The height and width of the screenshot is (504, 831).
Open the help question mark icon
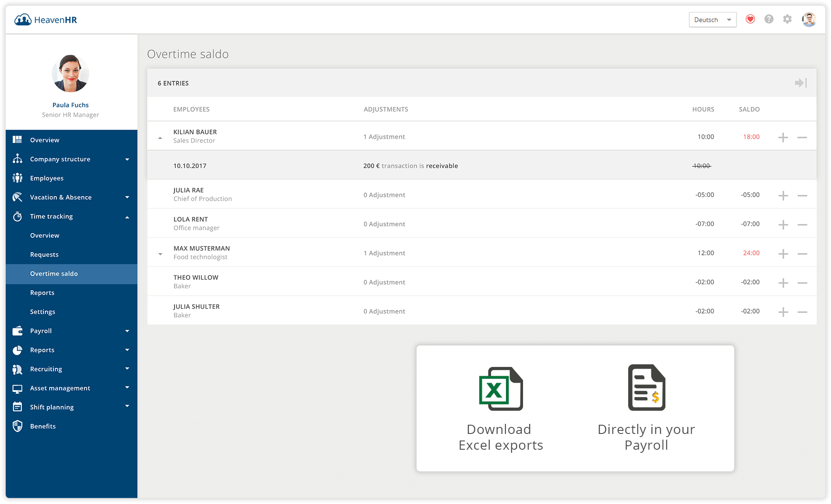pos(769,19)
